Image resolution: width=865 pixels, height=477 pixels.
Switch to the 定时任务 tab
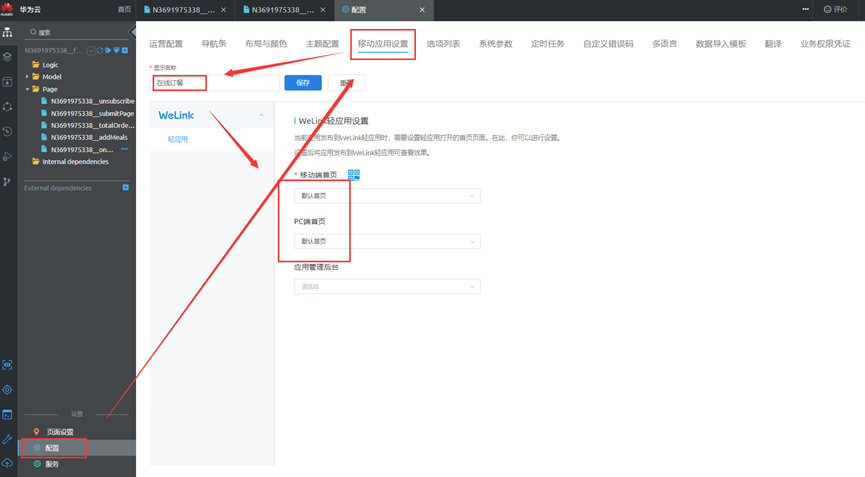tap(547, 44)
